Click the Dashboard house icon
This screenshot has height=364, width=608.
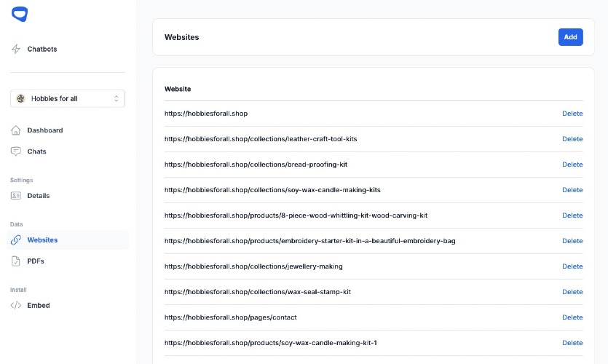point(16,130)
